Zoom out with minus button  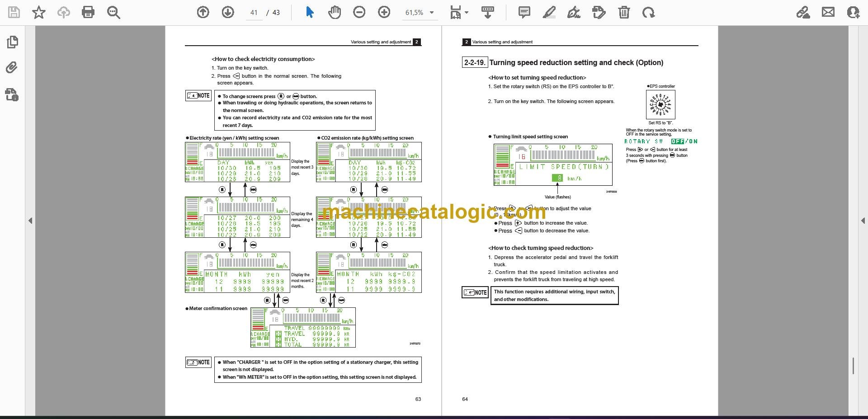coord(359,12)
